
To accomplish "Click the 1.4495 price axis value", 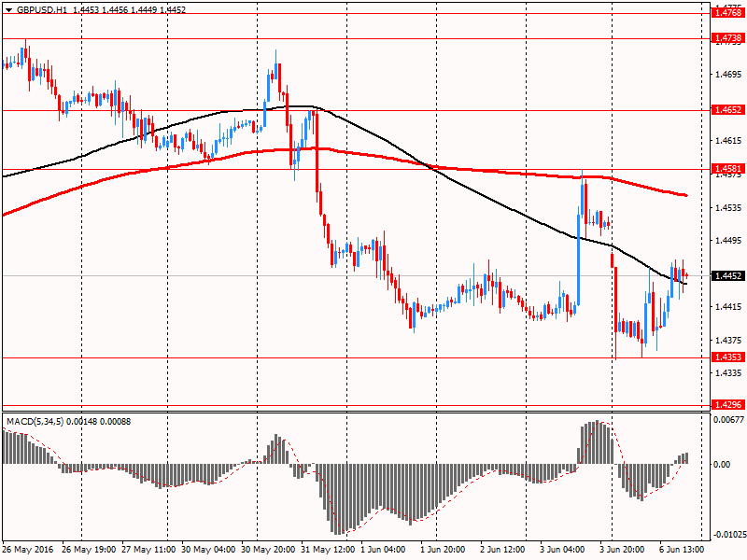I will click(x=729, y=241).
